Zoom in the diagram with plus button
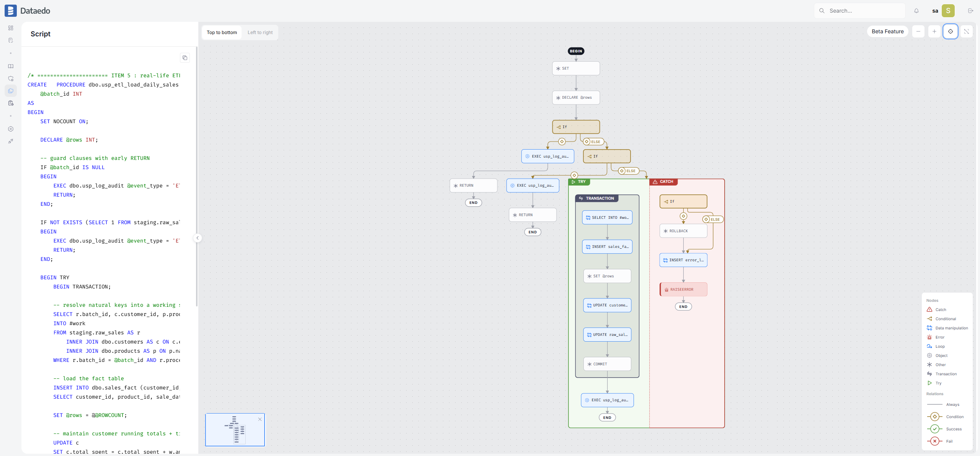 point(934,31)
